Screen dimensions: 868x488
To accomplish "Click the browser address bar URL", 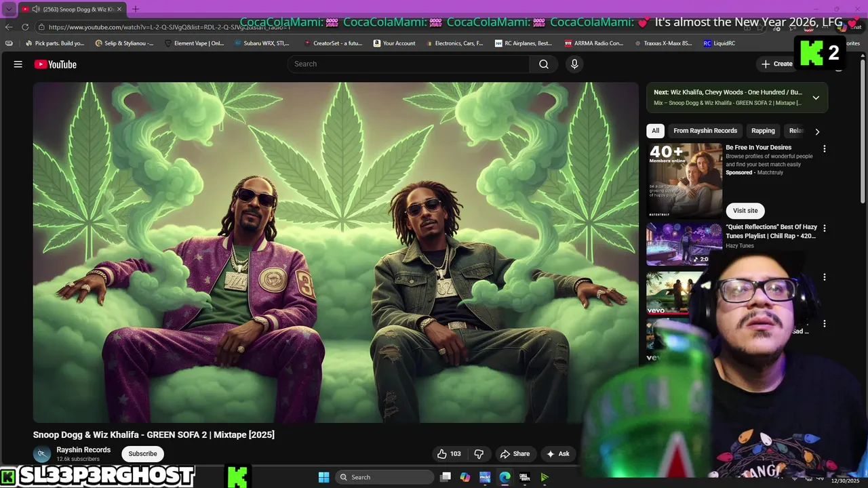I will (170, 27).
